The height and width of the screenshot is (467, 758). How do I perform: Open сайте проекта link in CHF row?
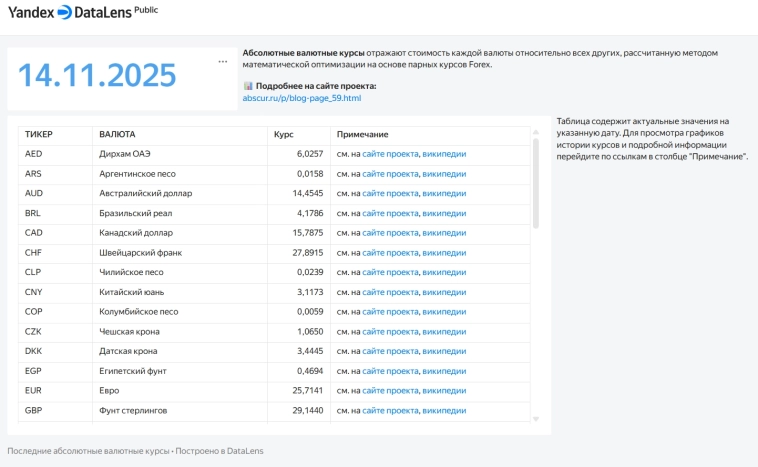(x=390, y=252)
